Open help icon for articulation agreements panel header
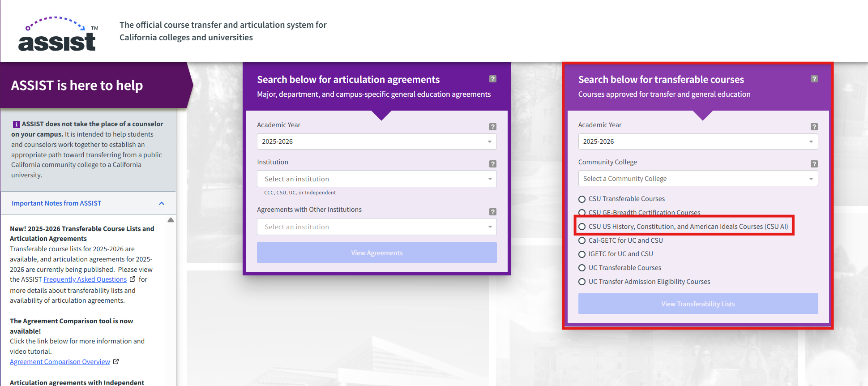This screenshot has height=386, width=868. click(x=493, y=79)
